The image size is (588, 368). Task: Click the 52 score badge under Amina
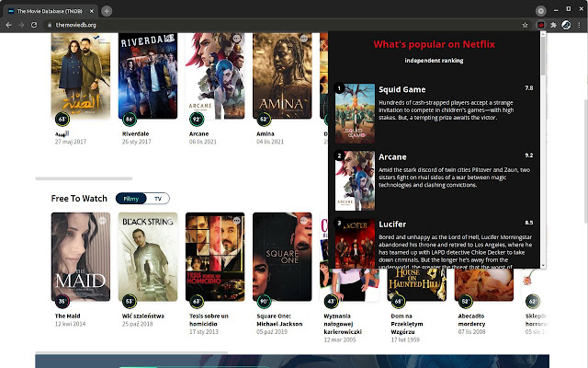point(264,120)
